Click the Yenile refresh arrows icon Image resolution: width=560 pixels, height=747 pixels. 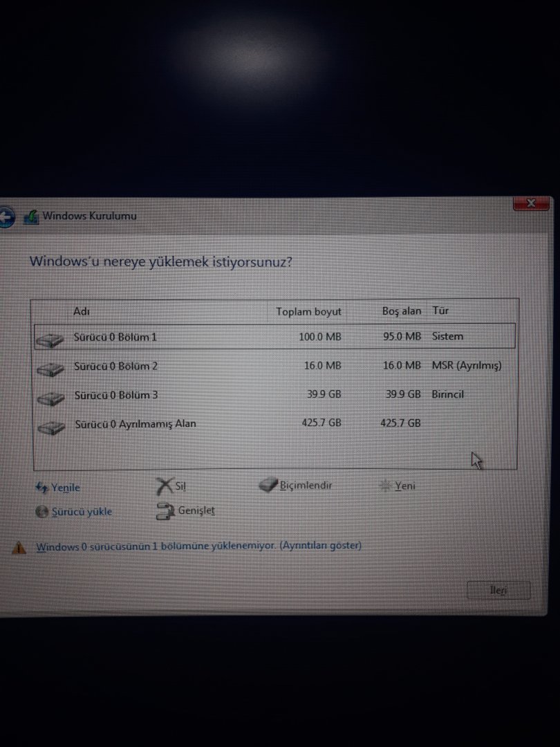tap(42, 488)
